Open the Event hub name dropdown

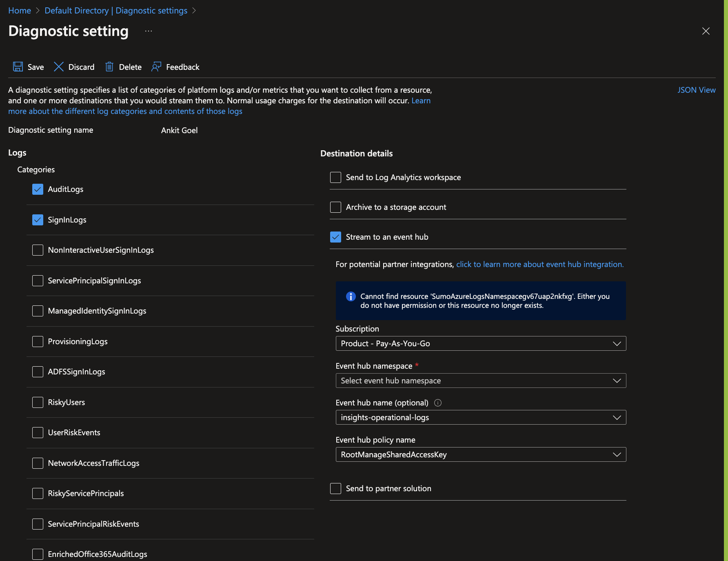[617, 417]
